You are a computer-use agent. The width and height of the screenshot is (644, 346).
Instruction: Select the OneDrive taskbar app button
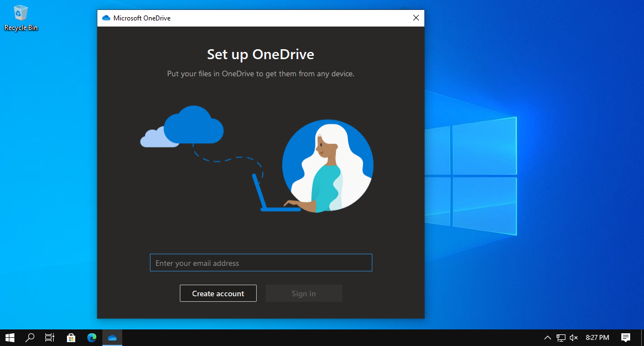(112, 337)
